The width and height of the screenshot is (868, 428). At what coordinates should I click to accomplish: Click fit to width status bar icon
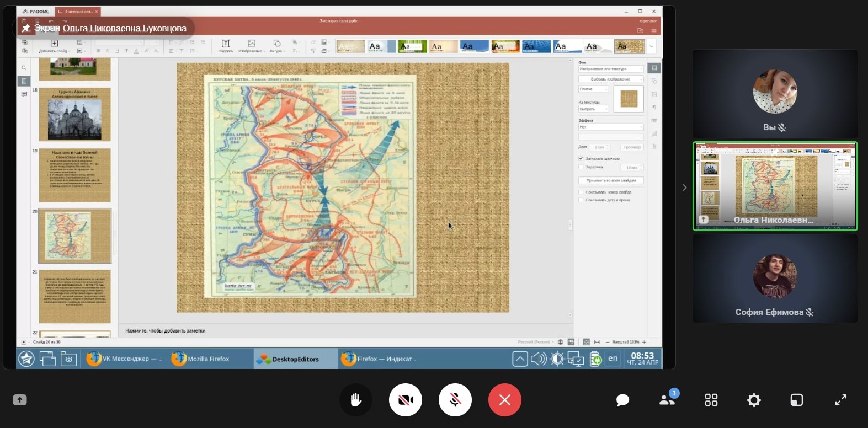tap(597, 342)
